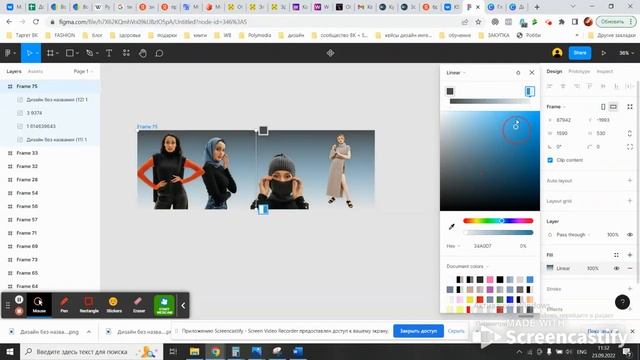Select the Comment tool
Image resolution: width=640 pixels, height=360 pixels.
(159, 53)
